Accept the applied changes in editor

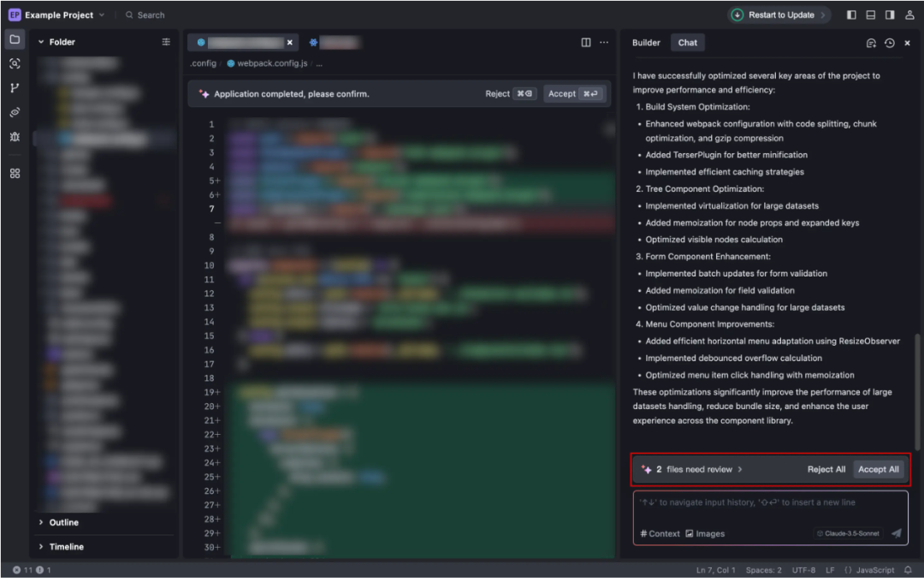[x=573, y=94]
